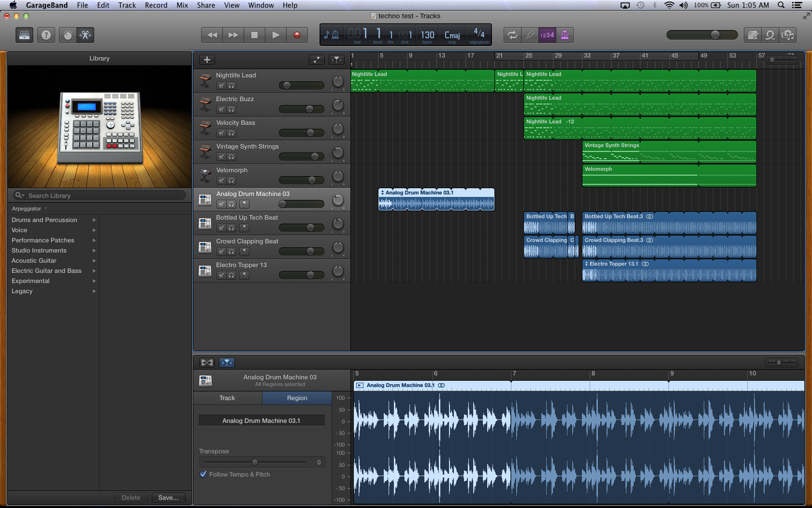Open the Tuner button
This screenshot has width=812, height=508.
coord(530,35)
